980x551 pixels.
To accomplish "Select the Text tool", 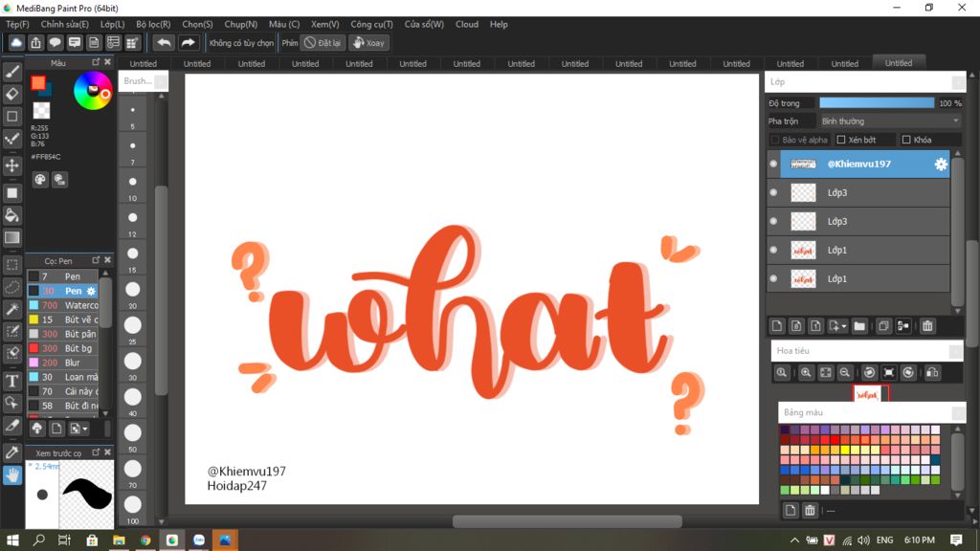I will (11, 381).
